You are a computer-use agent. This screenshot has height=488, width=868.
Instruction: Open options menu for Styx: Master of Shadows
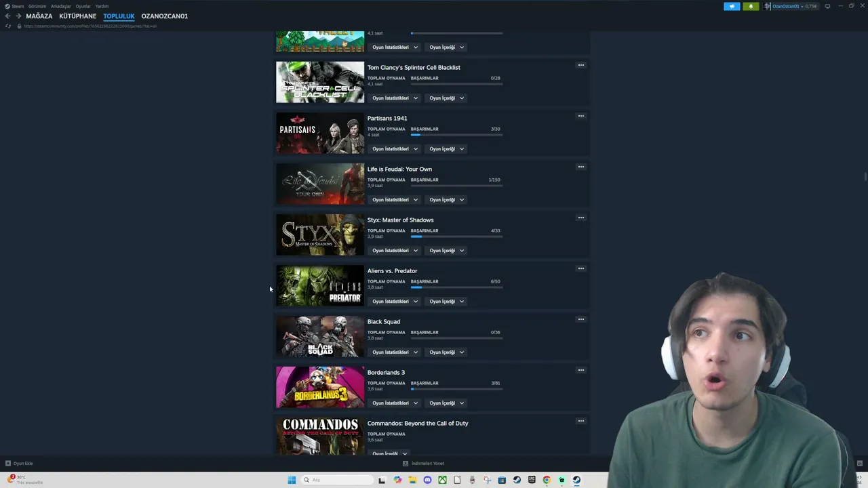tap(580, 218)
